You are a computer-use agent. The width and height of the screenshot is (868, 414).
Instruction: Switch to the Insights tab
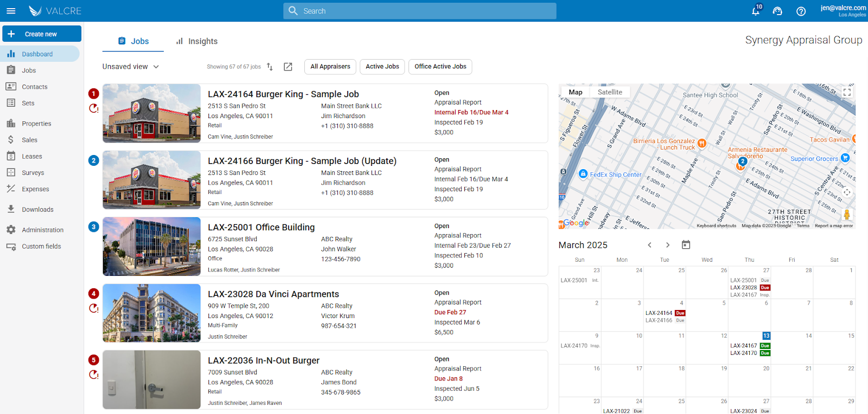tap(196, 41)
